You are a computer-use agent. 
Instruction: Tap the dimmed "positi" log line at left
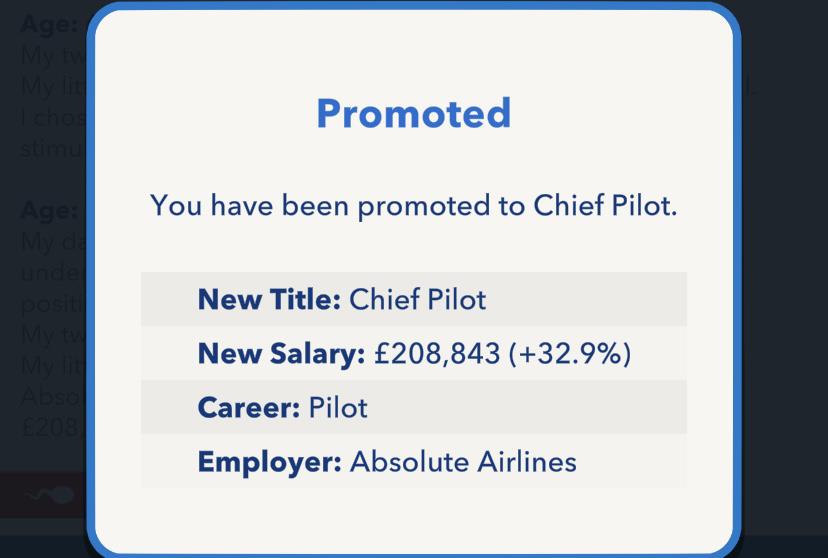(x=53, y=304)
